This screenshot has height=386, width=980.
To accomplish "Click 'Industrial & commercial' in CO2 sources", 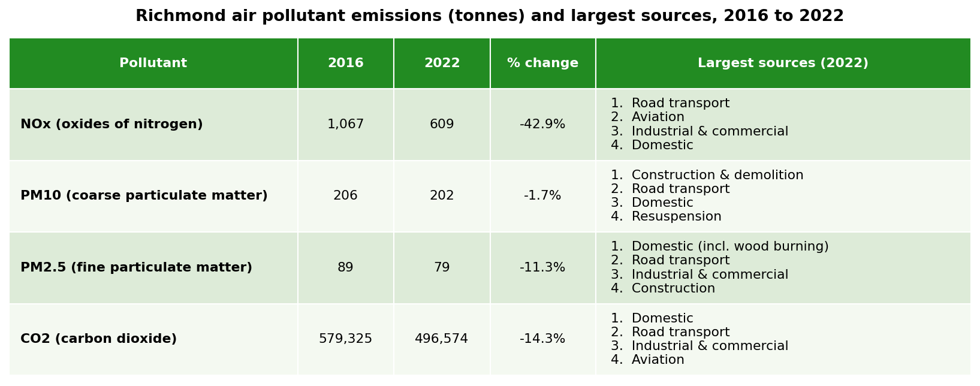I will (710, 346).
